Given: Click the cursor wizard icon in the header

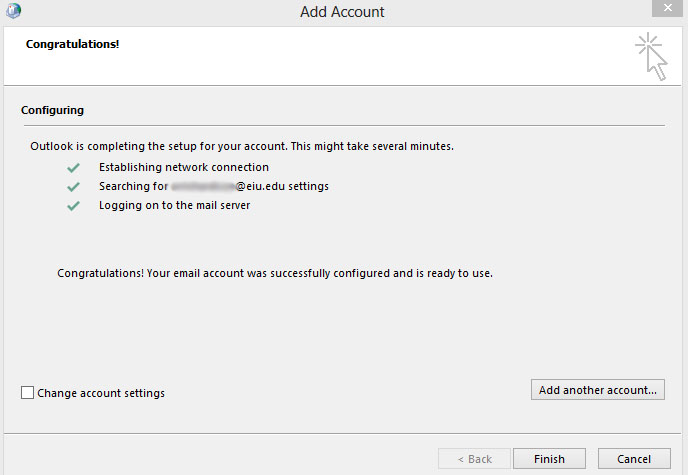Looking at the screenshot, I should 651,56.
